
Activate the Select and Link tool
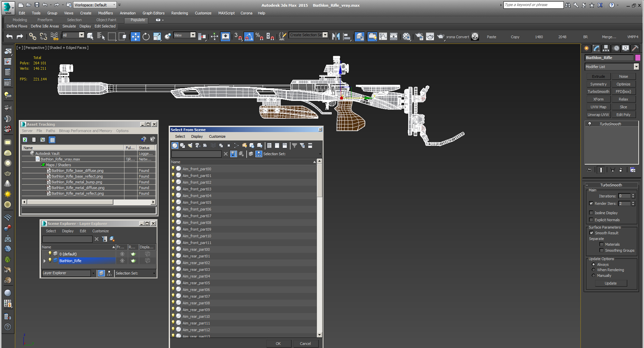(33, 37)
